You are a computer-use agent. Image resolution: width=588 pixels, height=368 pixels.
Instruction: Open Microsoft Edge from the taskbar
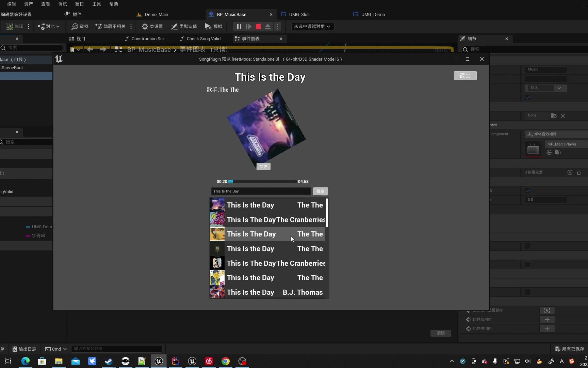[26, 361]
